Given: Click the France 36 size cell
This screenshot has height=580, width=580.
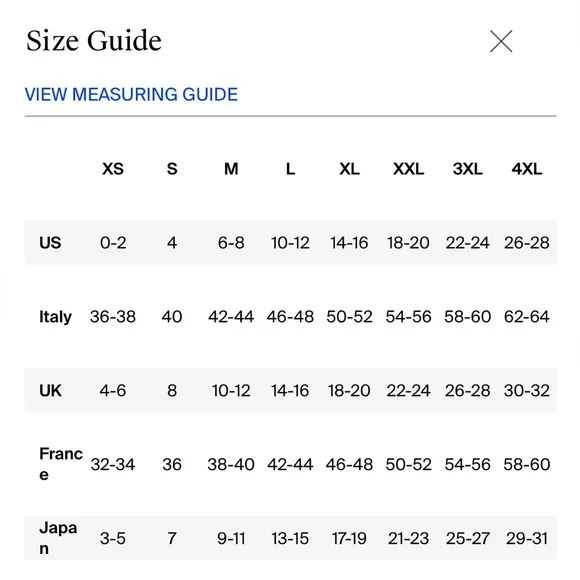Looking at the screenshot, I should [x=172, y=464].
